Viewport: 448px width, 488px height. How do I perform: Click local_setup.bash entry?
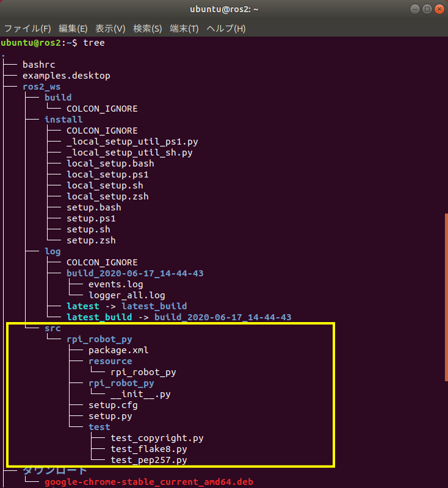pyautogui.click(x=110, y=163)
